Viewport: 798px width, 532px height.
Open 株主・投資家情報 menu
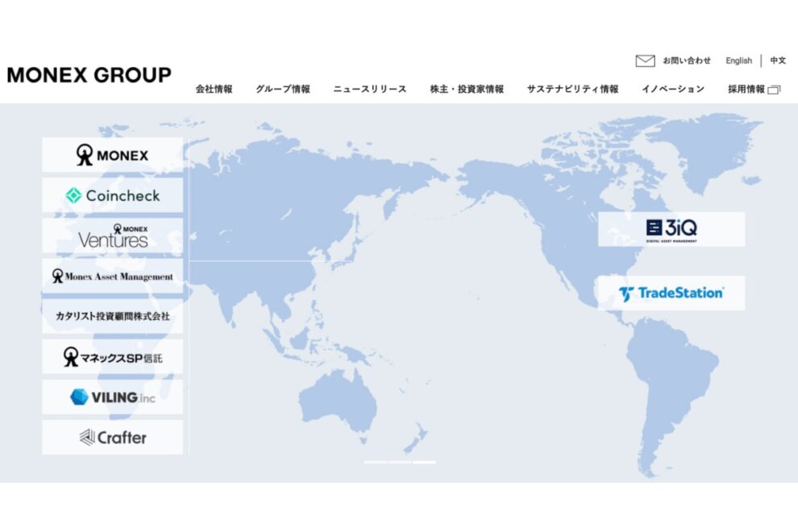click(467, 89)
